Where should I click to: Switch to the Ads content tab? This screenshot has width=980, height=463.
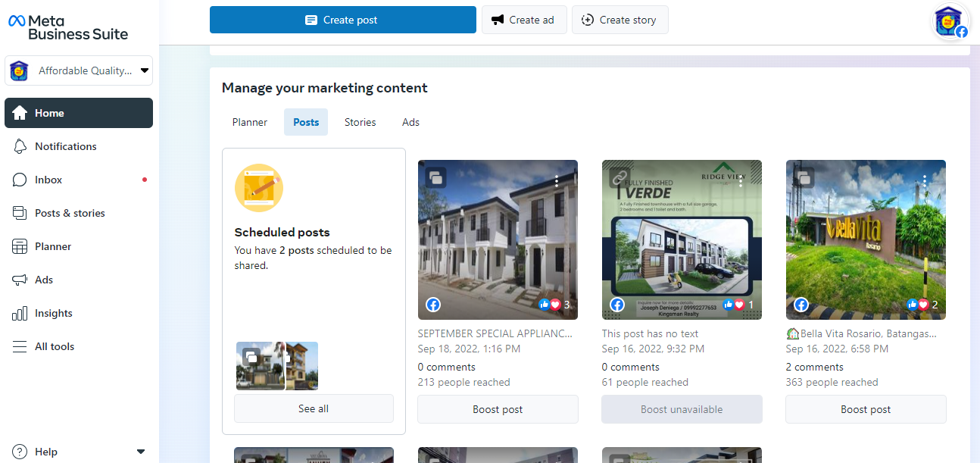[410, 122]
